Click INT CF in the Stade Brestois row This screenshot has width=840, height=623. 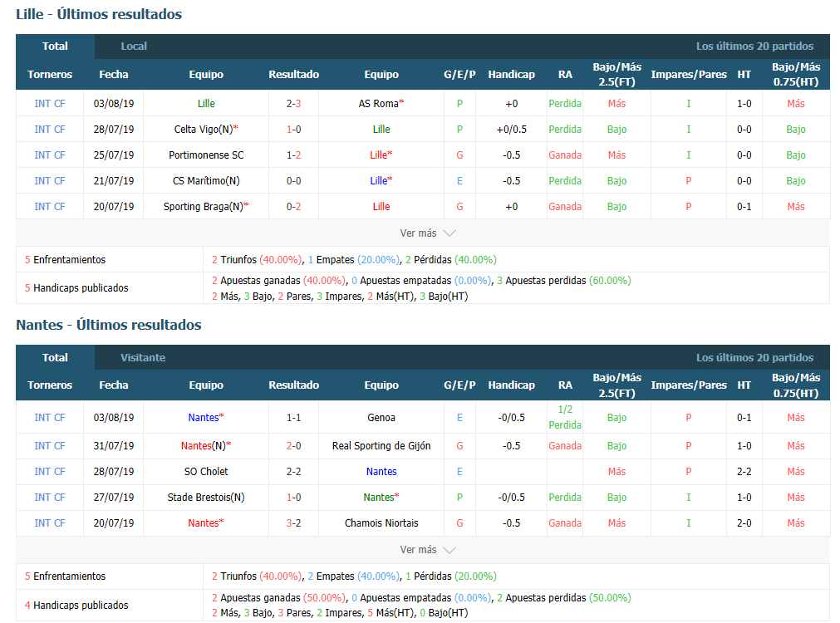pyautogui.click(x=50, y=497)
